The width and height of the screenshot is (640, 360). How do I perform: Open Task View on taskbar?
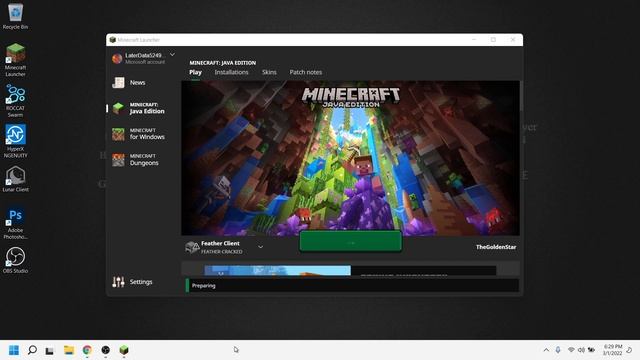click(50, 350)
